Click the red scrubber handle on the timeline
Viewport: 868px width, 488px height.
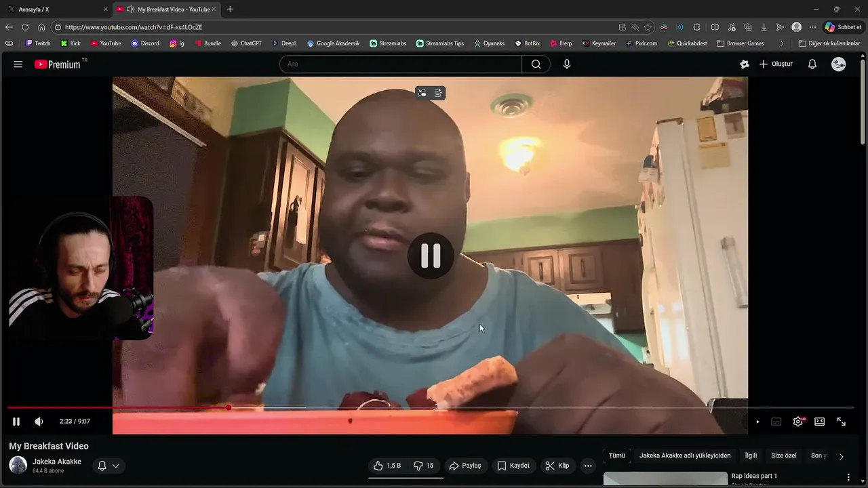point(229,408)
